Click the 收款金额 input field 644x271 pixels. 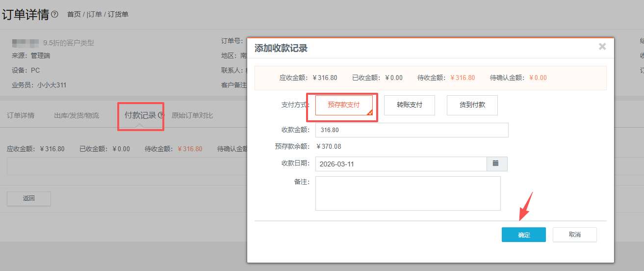[412, 130]
